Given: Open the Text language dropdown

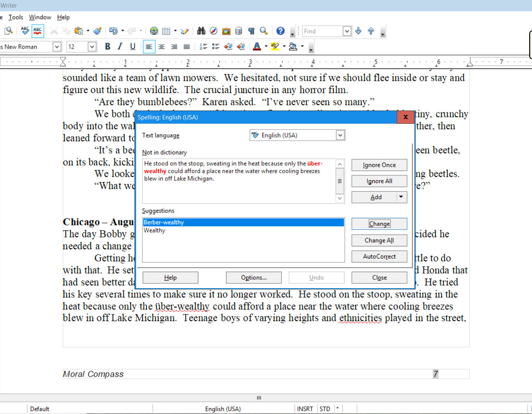Looking at the screenshot, I should pos(340,135).
